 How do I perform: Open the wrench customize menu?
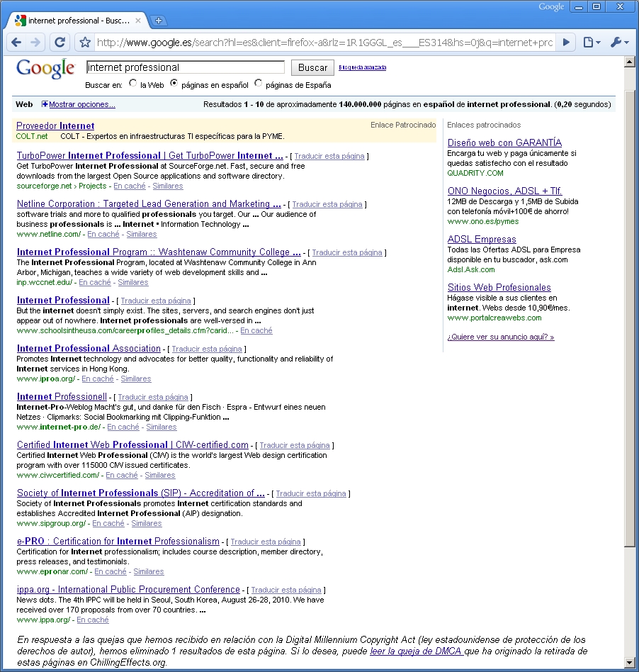(619, 42)
